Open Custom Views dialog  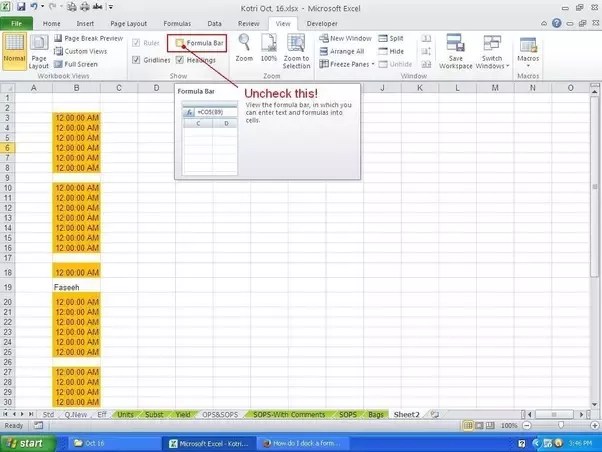80,51
